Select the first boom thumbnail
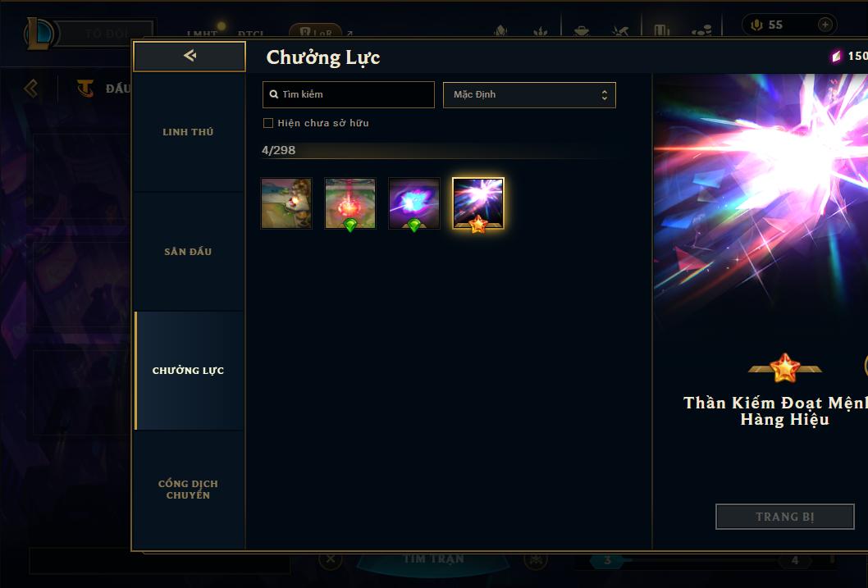The height and width of the screenshot is (588, 868). (286, 203)
